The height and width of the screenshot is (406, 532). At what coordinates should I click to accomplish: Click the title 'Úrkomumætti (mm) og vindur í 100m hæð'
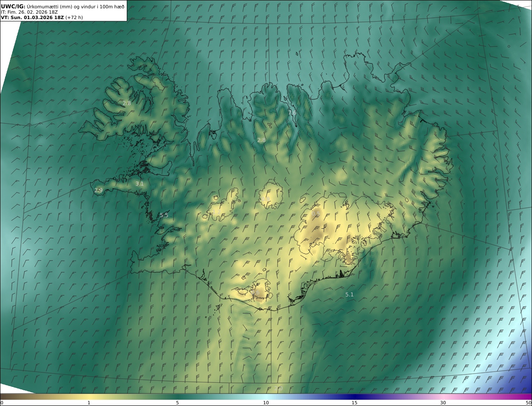pyautogui.click(x=76, y=6)
